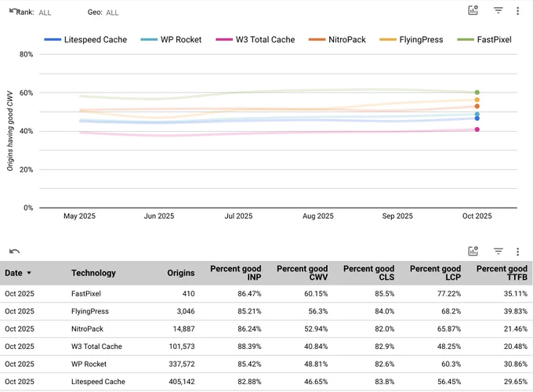Image resolution: width=533 pixels, height=392 pixels.
Task: Open the table's three-dot more menu
Action: coord(517,252)
